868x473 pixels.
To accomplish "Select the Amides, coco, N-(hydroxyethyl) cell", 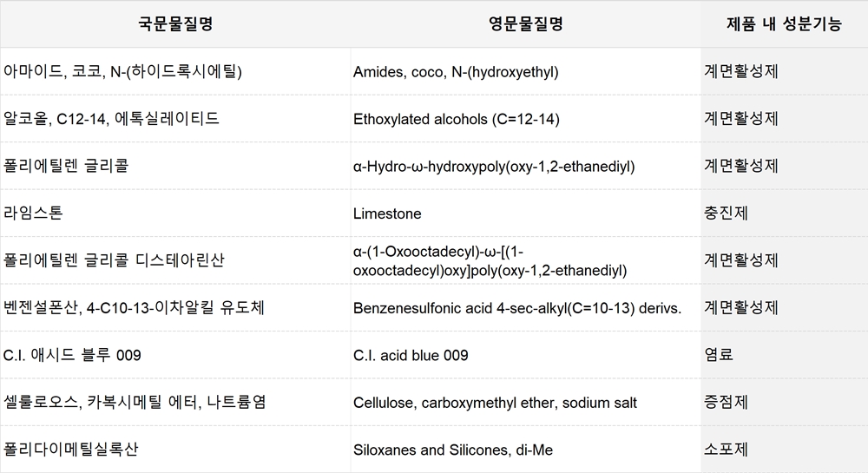I will tap(525, 71).
